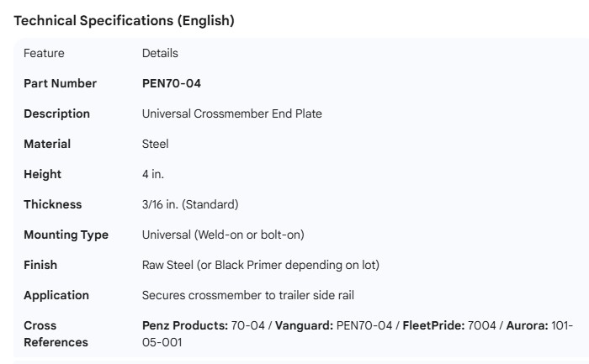Click the Description row label
589x364 pixels.
tap(56, 113)
